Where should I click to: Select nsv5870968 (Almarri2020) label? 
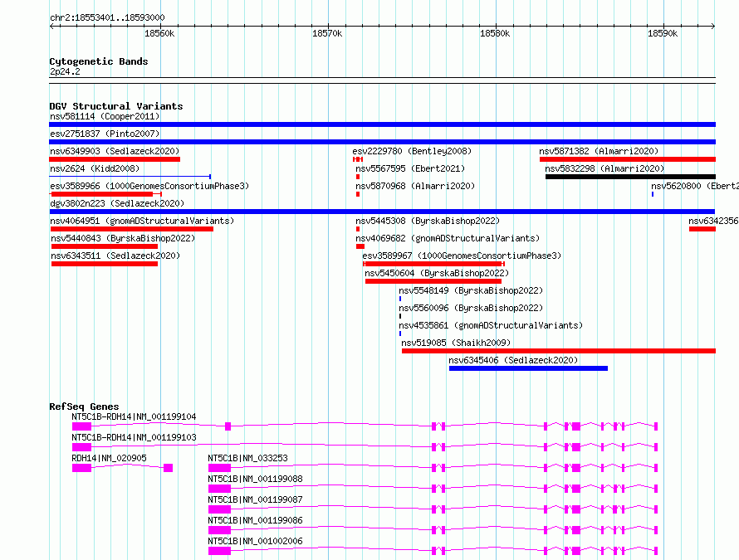click(x=415, y=186)
